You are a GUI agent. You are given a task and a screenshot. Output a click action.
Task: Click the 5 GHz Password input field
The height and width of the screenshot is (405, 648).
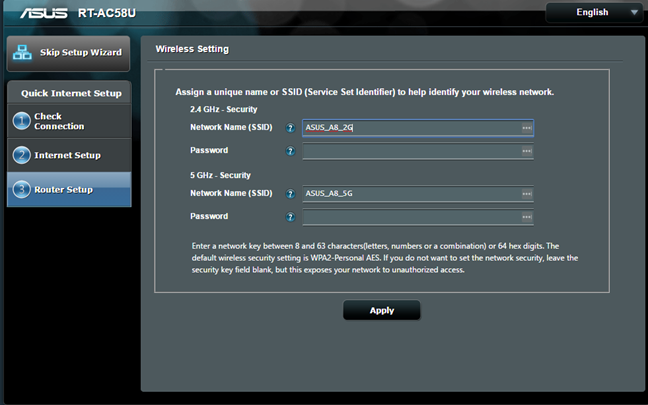point(418,217)
